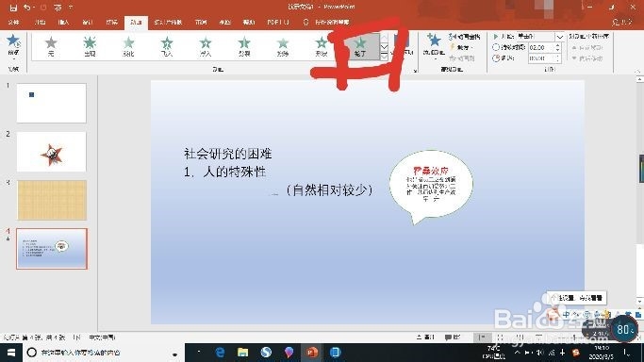Click Move Earlier in reorder animation
This screenshot has width=644, height=362.
click(587, 48)
